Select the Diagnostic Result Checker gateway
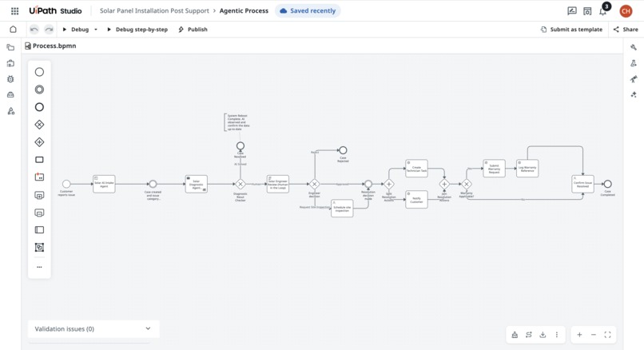The height and width of the screenshot is (350, 644). pyautogui.click(x=241, y=184)
